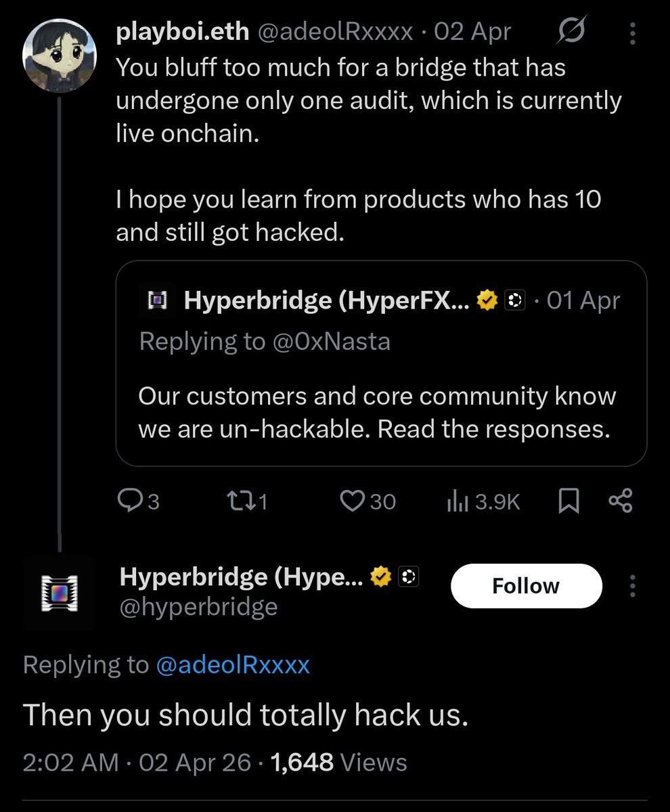Open playboi.eth display name
This screenshot has height=812, width=670.
coord(183,32)
